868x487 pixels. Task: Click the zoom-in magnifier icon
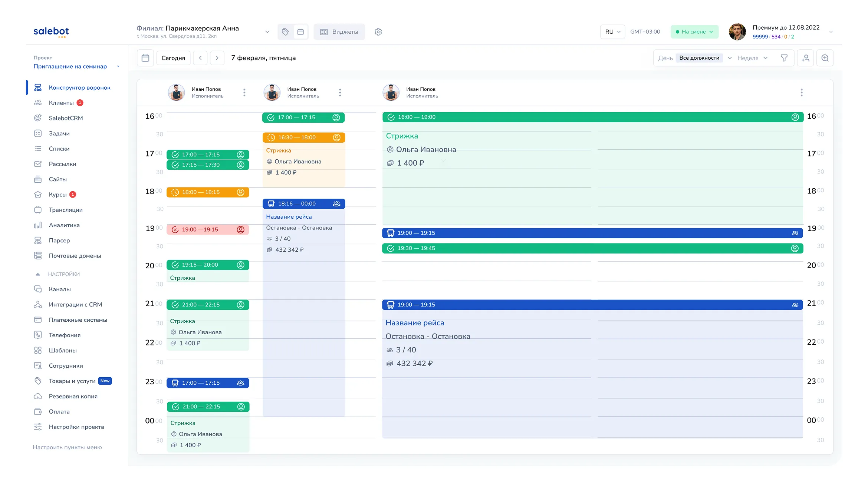pos(825,58)
